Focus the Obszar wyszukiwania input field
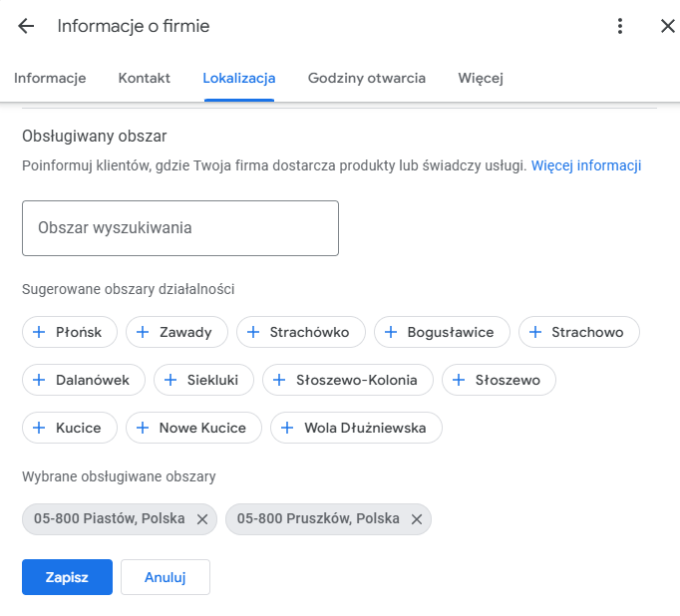Image resolution: width=680 pixels, height=616 pixels. 180,228
